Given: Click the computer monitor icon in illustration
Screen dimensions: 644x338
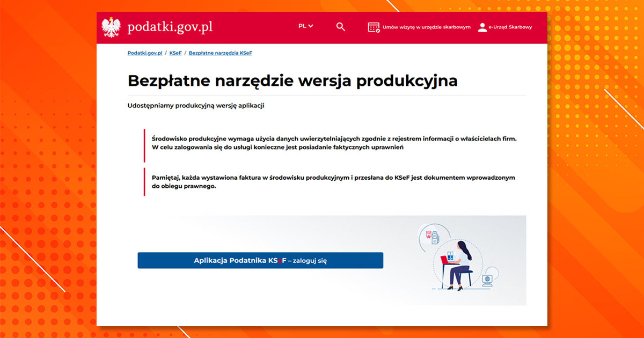Looking at the screenshot, I should click(x=487, y=280).
